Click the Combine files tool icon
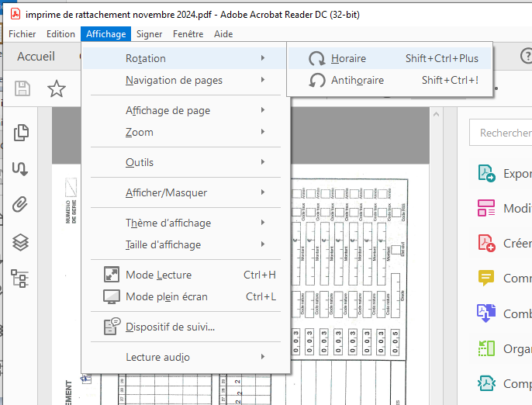The width and height of the screenshot is (532, 405). (486, 313)
